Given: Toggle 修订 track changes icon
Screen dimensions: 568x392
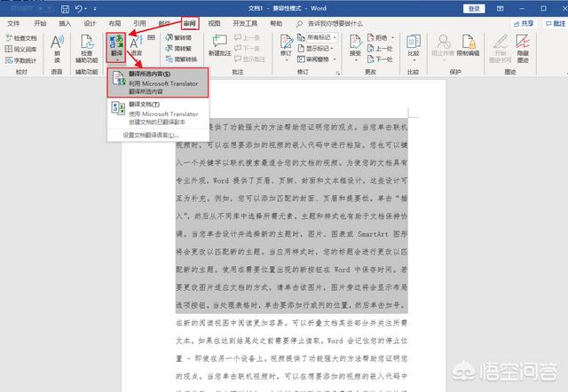Looking at the screenshot, I should tap(286, 43).
